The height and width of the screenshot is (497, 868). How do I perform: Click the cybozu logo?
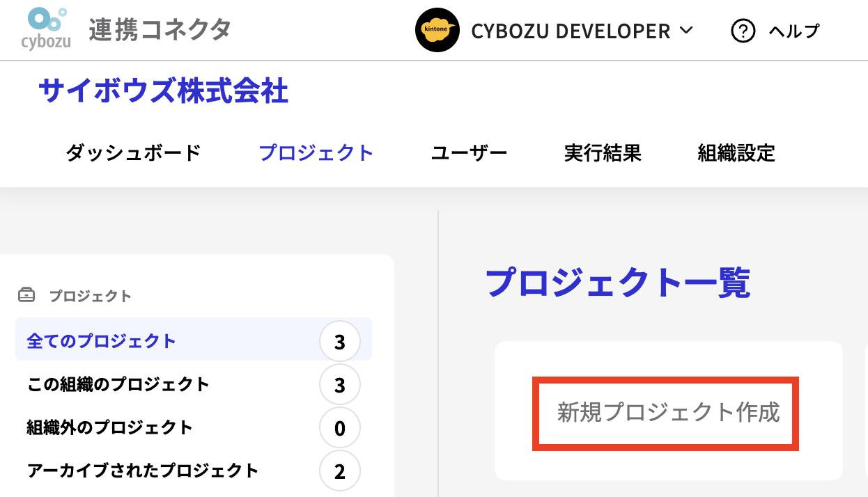pos(45,29)
